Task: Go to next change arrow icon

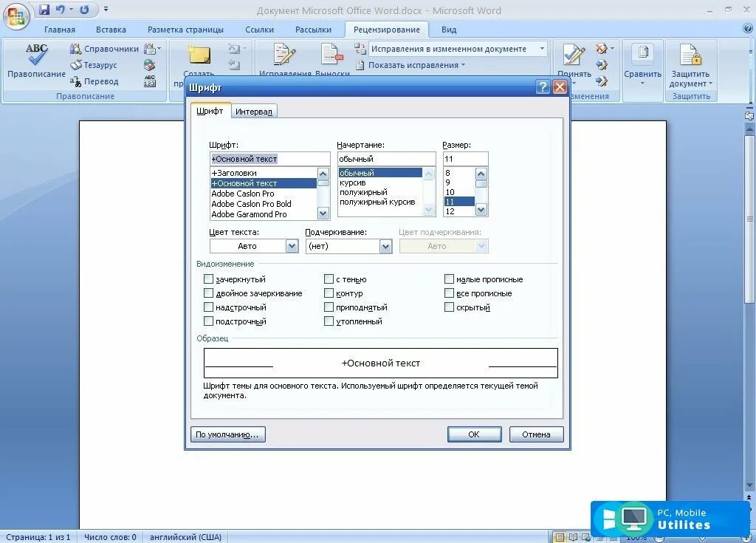Action: tap(601, 81)
